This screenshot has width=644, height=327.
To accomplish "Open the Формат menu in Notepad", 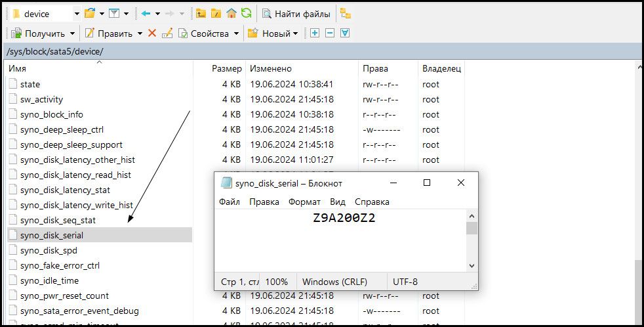I will coord(304,202).
